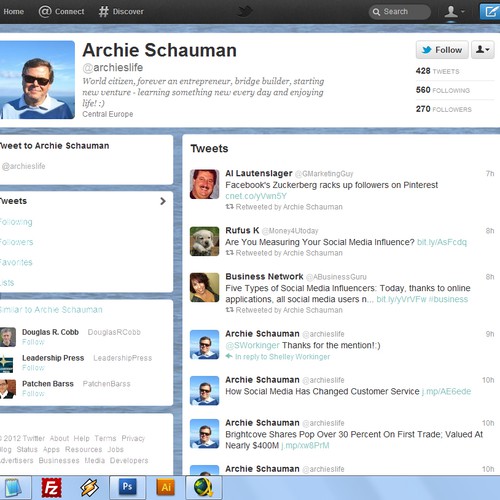The image size is (500, 500).
Task: Click the notepad icon in the taskbar
Action: point(13,488)
